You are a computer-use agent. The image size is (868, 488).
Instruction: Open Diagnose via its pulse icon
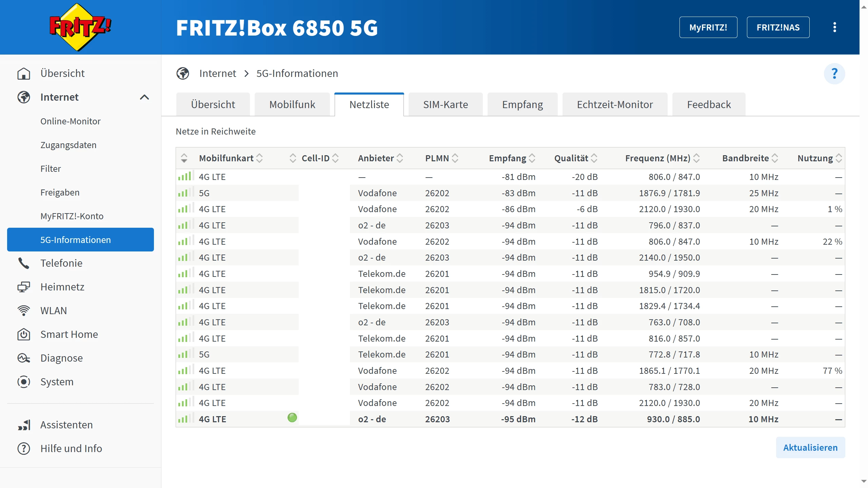pyautogui.click(x=24, y=358)
